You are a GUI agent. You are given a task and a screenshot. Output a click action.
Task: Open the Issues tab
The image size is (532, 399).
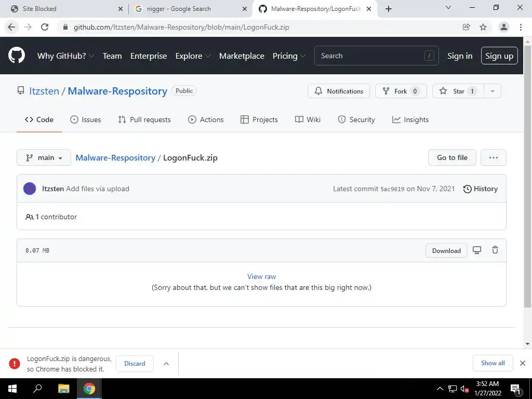coord(86,119)
